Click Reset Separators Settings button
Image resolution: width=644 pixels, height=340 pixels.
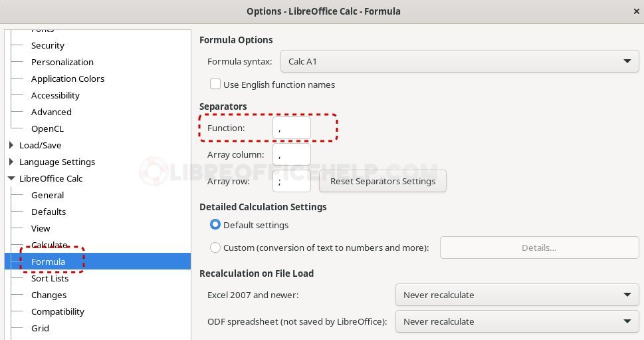point(382,181)
